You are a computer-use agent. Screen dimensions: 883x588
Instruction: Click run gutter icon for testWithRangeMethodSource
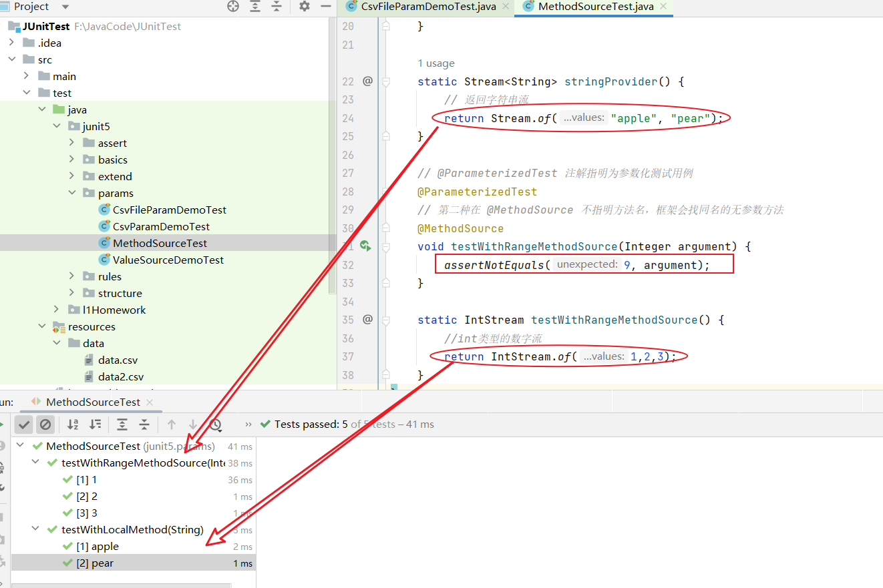(365, 246)
